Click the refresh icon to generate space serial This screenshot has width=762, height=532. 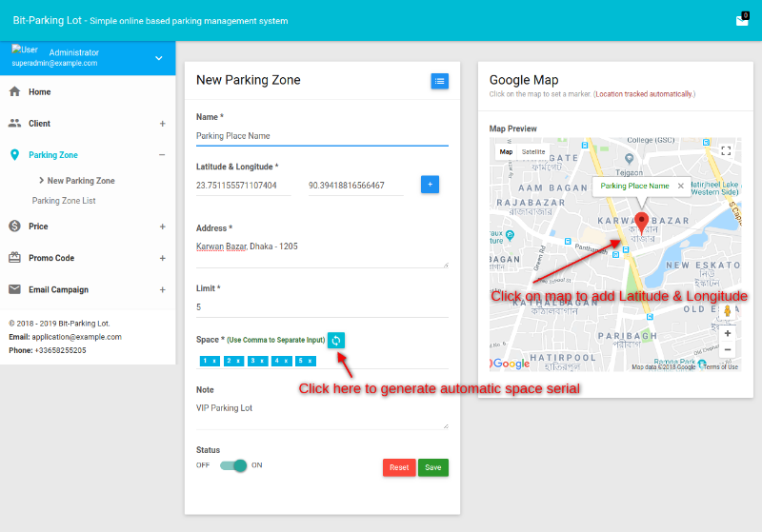(335, 340)
